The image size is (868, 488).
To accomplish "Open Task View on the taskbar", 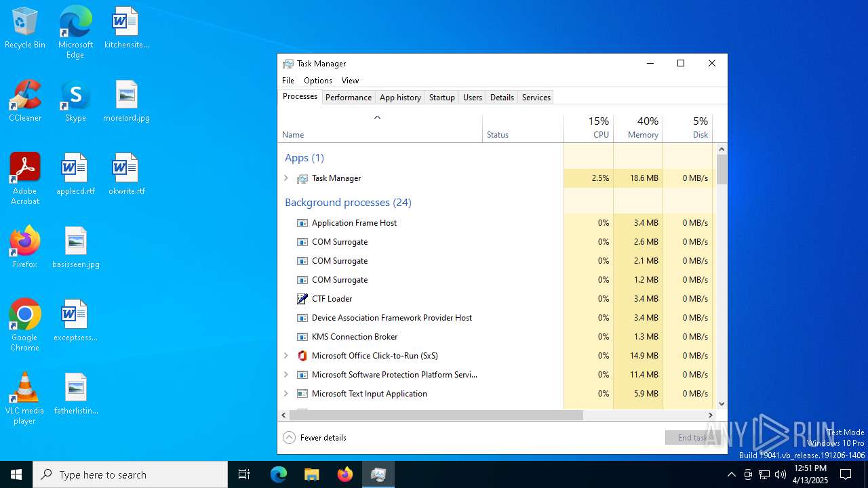I will 244,474.
